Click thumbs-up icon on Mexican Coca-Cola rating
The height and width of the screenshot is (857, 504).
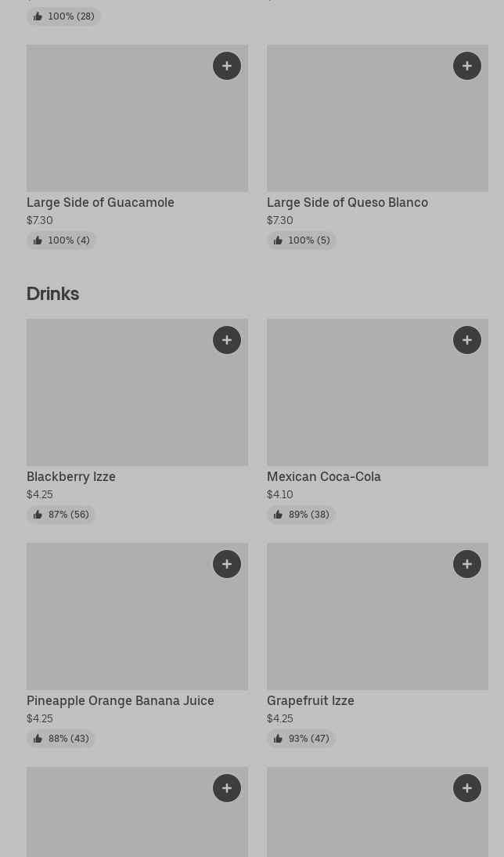pyautogui.click(x=278, y=515)
